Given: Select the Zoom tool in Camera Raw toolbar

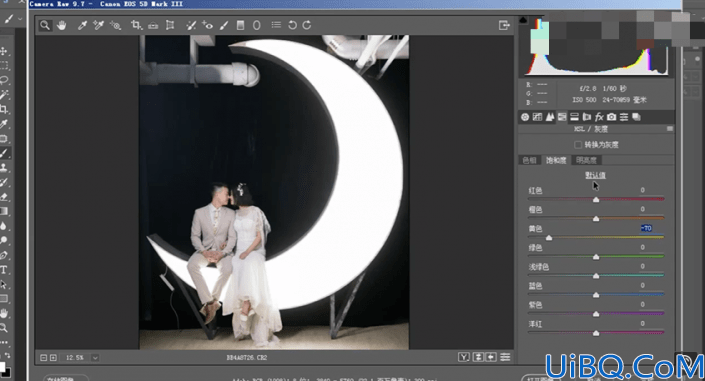Looking at the screenshot, I should (x=45, y=25).
